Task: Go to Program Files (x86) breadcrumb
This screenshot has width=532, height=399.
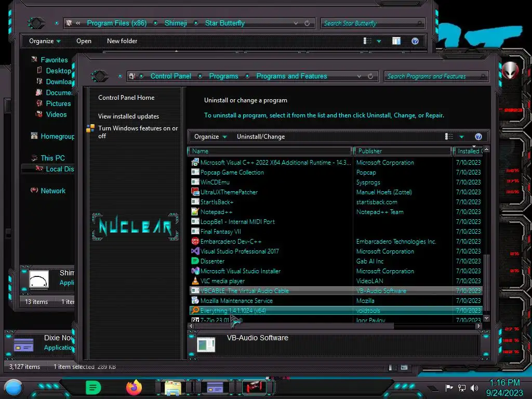Action: coord(117,23)
